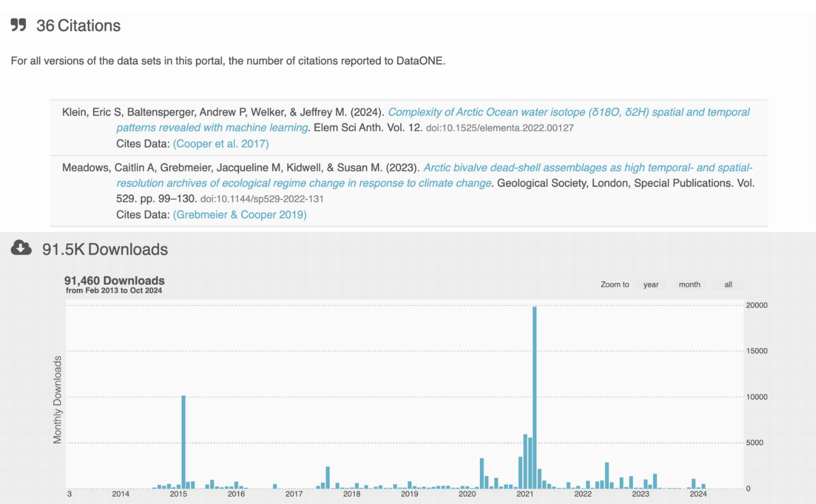
Task: Open the "Grebmeier & Cooper 2019" cited dataset
Action: (239, 214)
